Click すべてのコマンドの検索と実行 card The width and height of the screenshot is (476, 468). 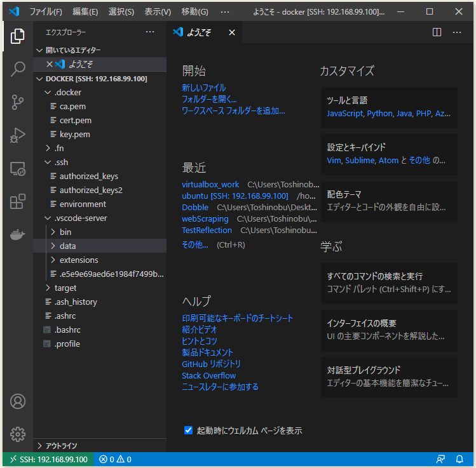[389, 283]
